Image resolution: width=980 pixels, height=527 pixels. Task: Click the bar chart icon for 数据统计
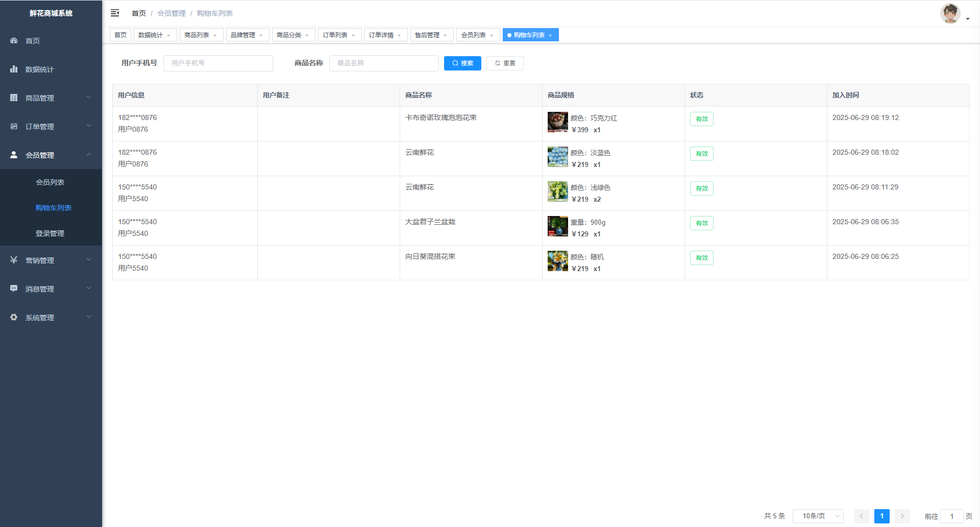tap(14, 69)
